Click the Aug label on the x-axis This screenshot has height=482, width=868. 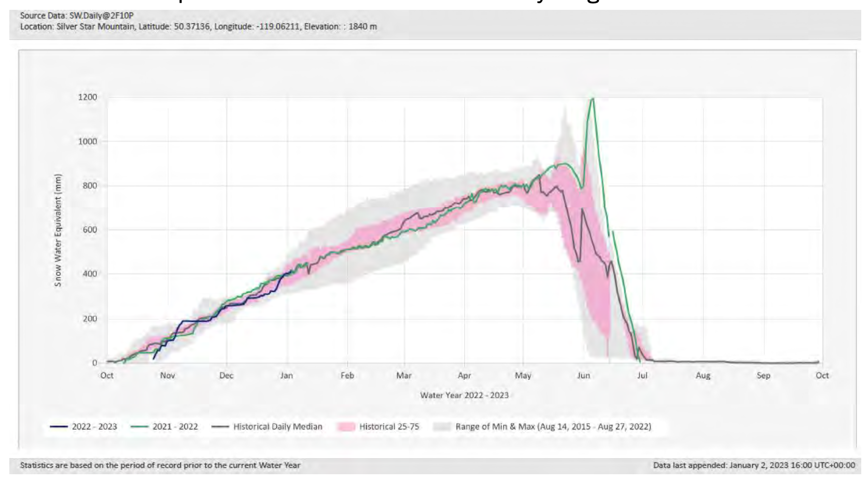[703, 375]
